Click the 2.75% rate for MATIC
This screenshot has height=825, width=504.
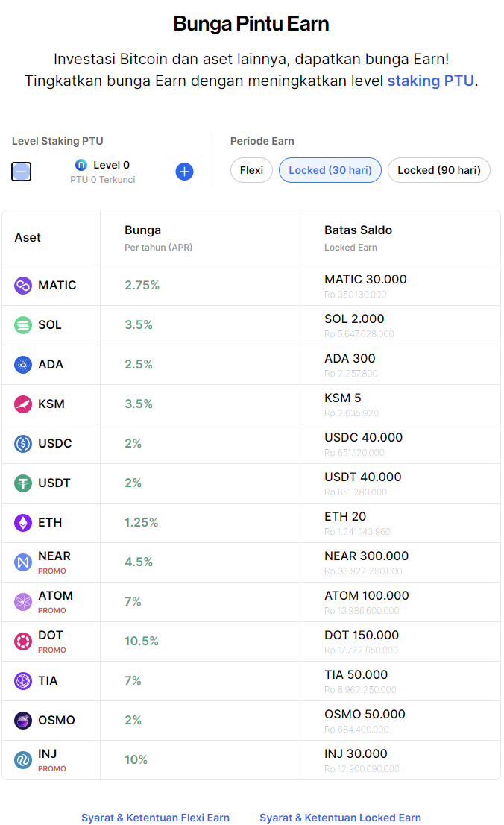[x=142, y=286]
